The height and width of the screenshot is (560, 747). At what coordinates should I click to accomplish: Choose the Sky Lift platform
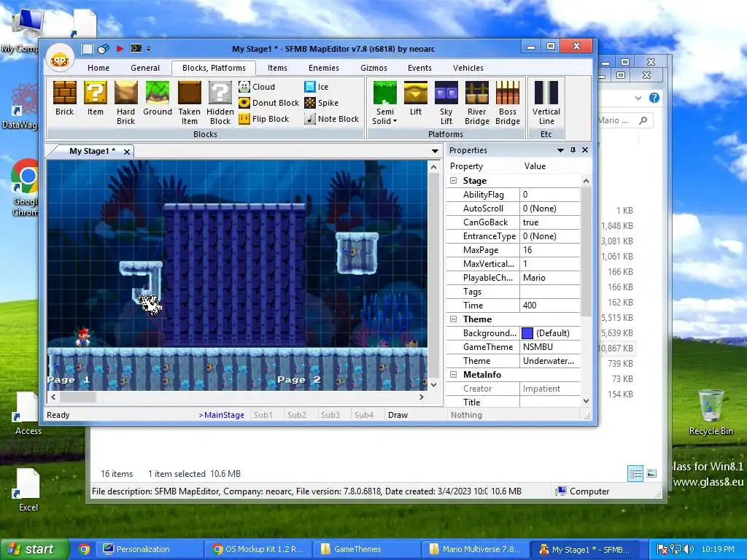pos(446,103)
